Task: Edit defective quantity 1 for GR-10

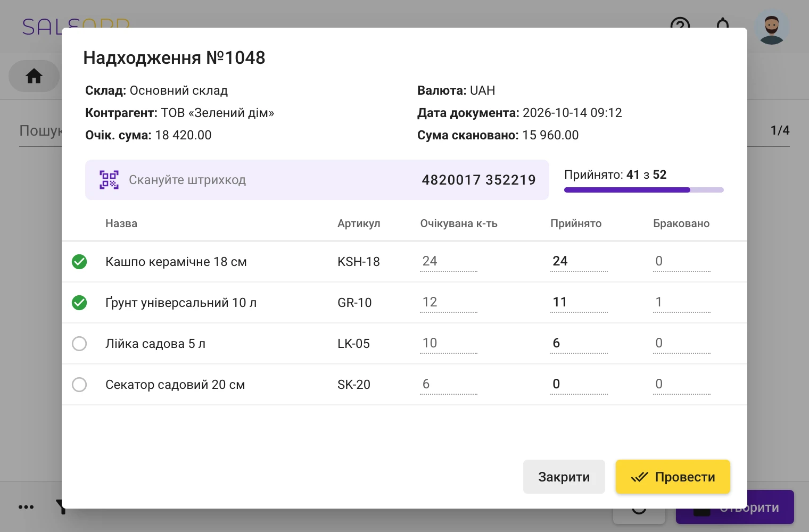Action: pos(682,302)
